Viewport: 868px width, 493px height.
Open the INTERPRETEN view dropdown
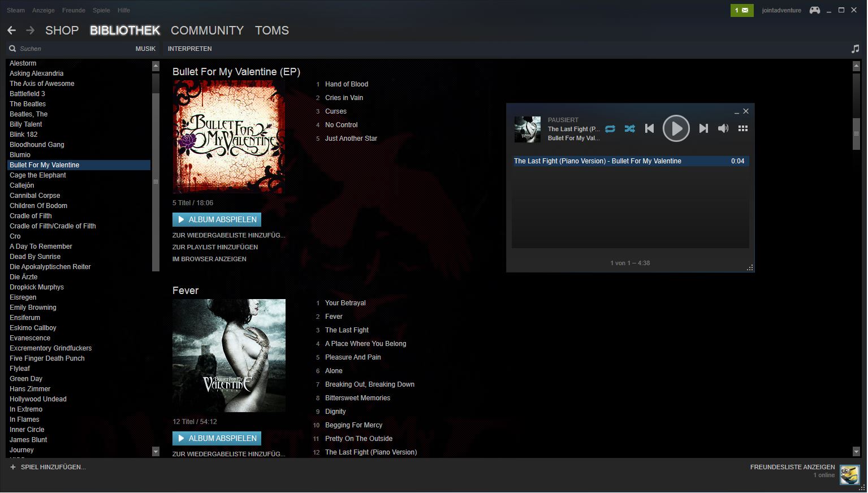click(190, 49)
